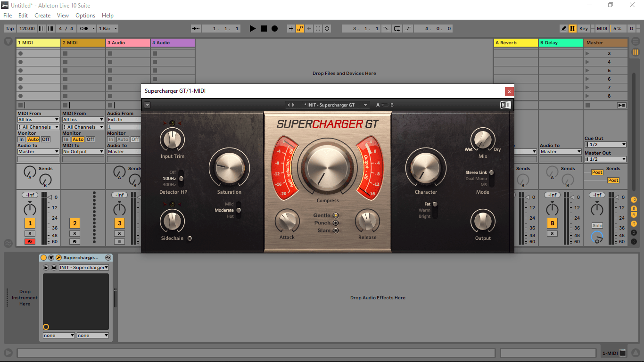Click the device hot-swap presets button
This screenshot has height=362, width=644.
pyautogui.click(x=108, y=258)
